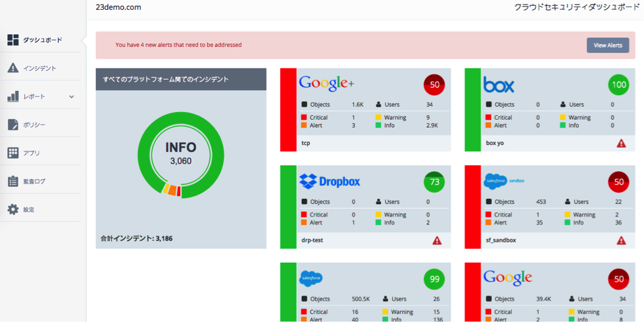Click Warning 9 on Google+ tcp card

tap(428, 118)
